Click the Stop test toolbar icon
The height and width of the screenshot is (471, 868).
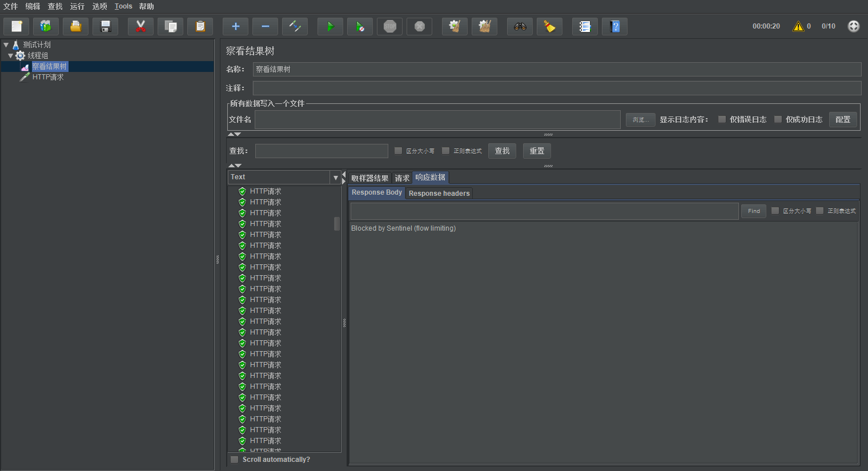(390, 26)
